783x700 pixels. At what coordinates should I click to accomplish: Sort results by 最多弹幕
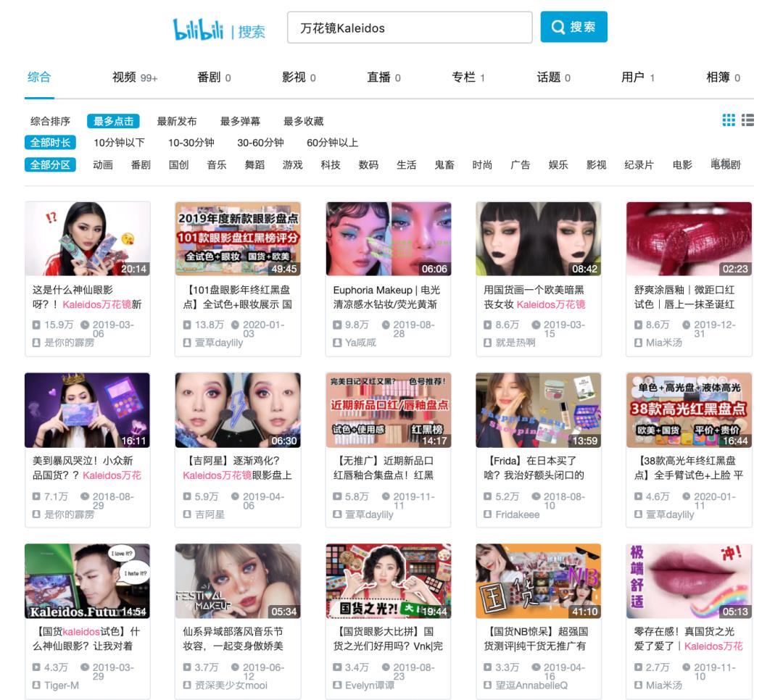240,121
